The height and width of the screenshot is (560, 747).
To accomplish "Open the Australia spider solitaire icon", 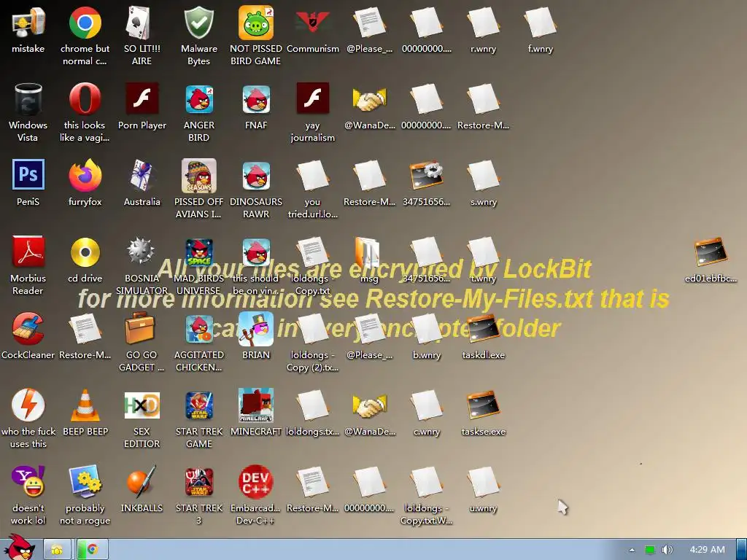I will 142,175.
